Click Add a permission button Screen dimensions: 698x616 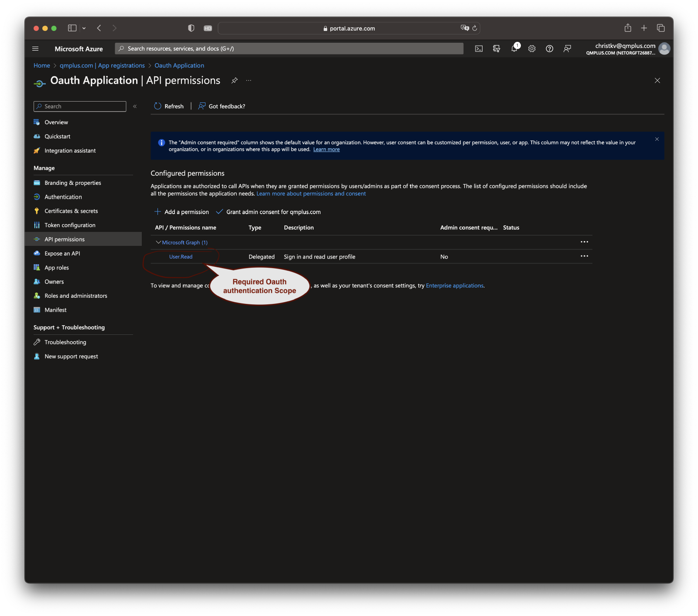click(181, 212)
